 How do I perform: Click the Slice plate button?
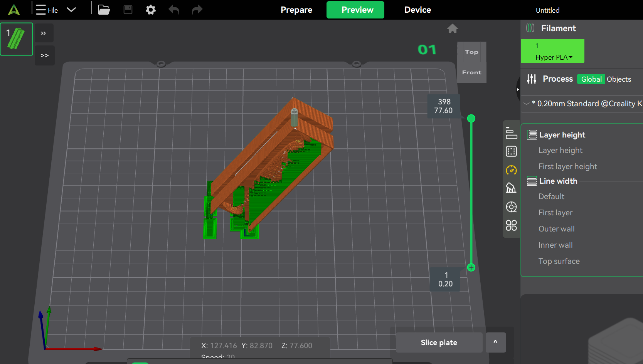pyautogui.click(x=439, y=342)
